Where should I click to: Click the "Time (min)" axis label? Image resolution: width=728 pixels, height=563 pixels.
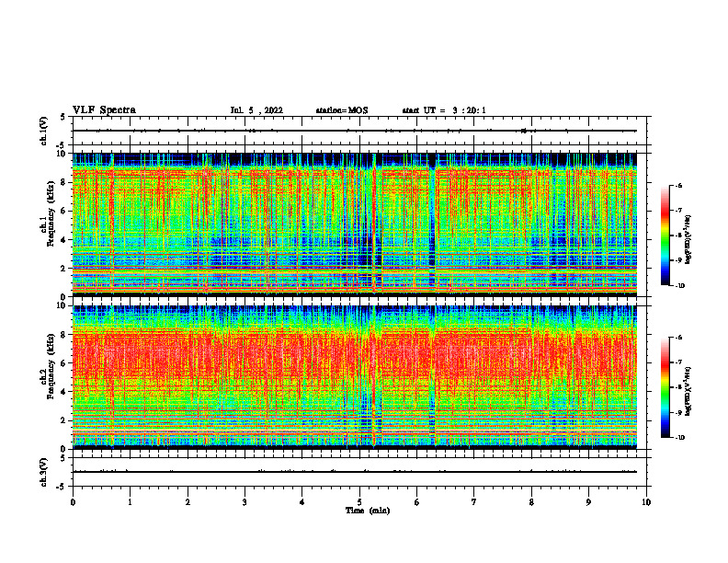(x=368, y=511)
